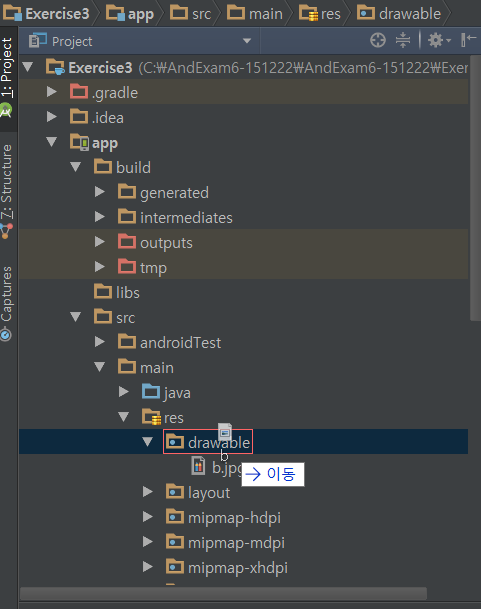Expand the .idea folder
The width and height of the screenshot is (481, 609).
[x=51, y=117]
